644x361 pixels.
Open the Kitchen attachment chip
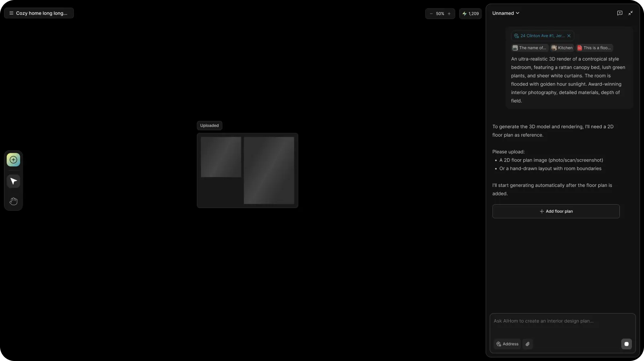(x=562, y=48)
